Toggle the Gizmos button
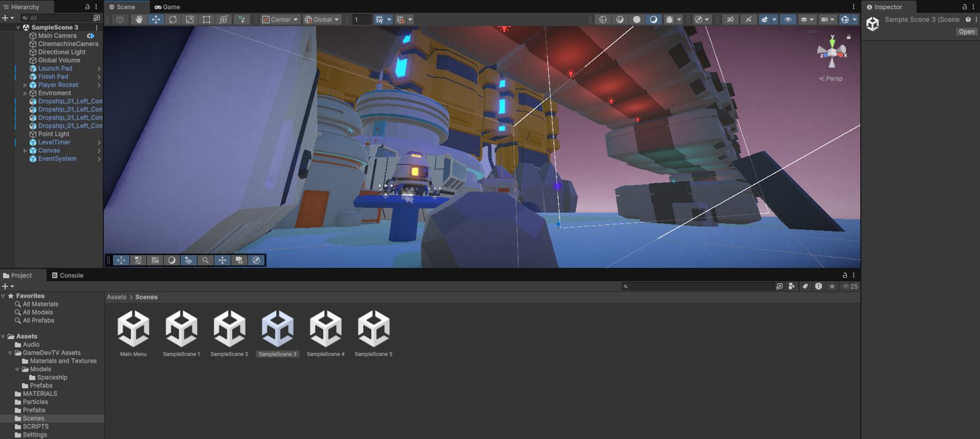Viewport: 980px width, 439px height. (845, 20)
